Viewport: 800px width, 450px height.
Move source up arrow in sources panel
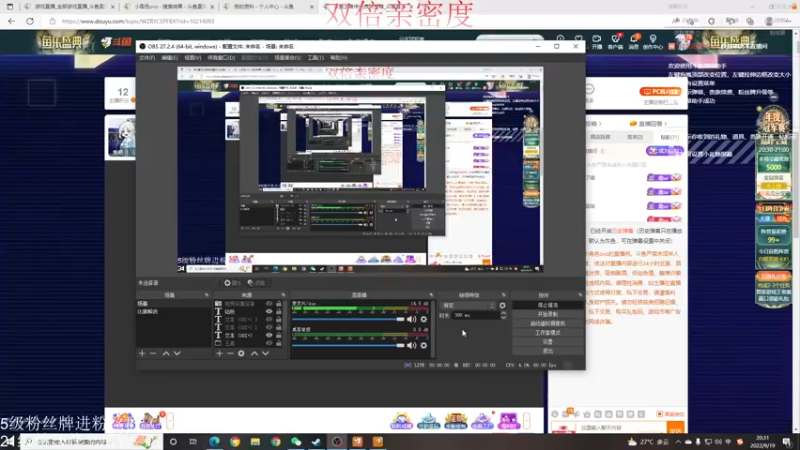(x=254, y=353)
